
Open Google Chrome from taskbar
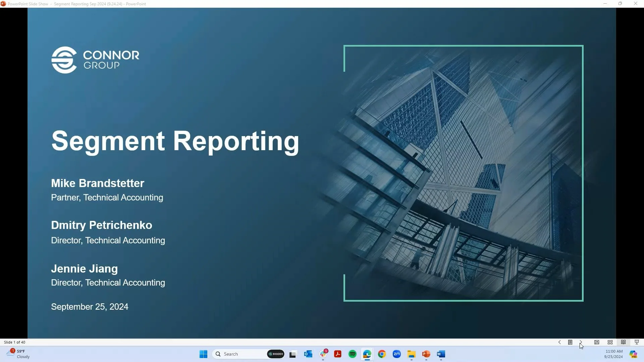point(382,354)
